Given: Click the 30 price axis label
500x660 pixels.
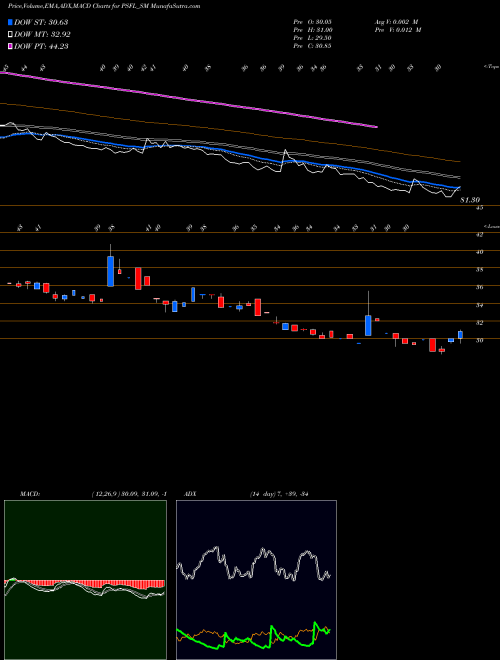Looking at the screenshot, I should [x=479, y=341].
